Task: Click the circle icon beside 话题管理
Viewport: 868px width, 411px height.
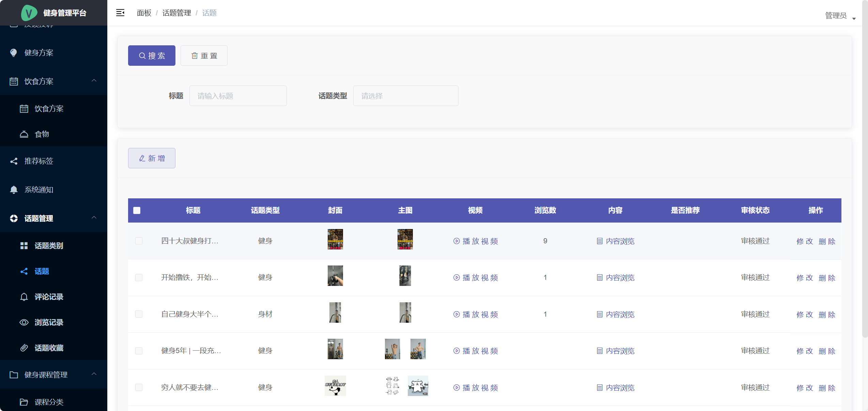Action: (x=14, y=218)
